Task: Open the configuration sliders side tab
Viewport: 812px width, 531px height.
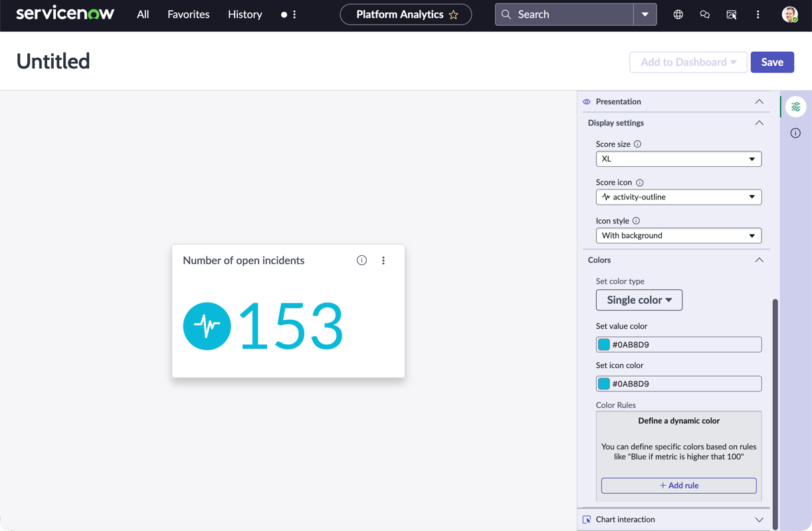Action: point(795,107)
